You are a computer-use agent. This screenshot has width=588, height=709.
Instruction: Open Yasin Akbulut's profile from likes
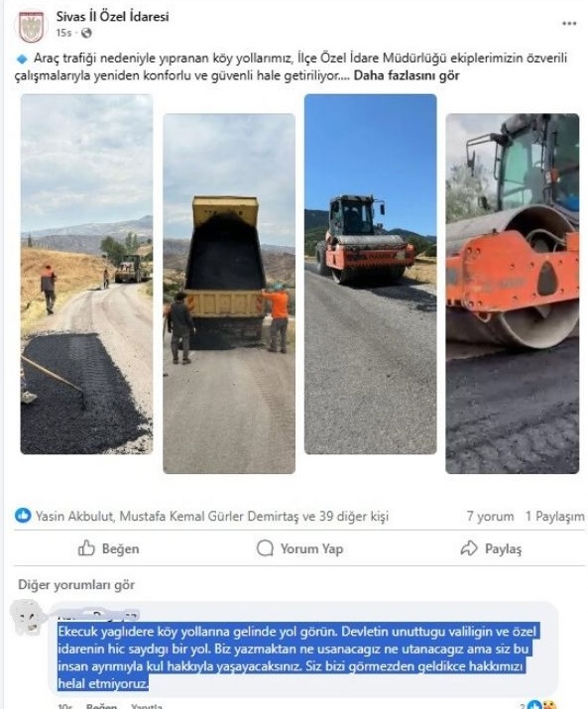(x=75, y=516)
